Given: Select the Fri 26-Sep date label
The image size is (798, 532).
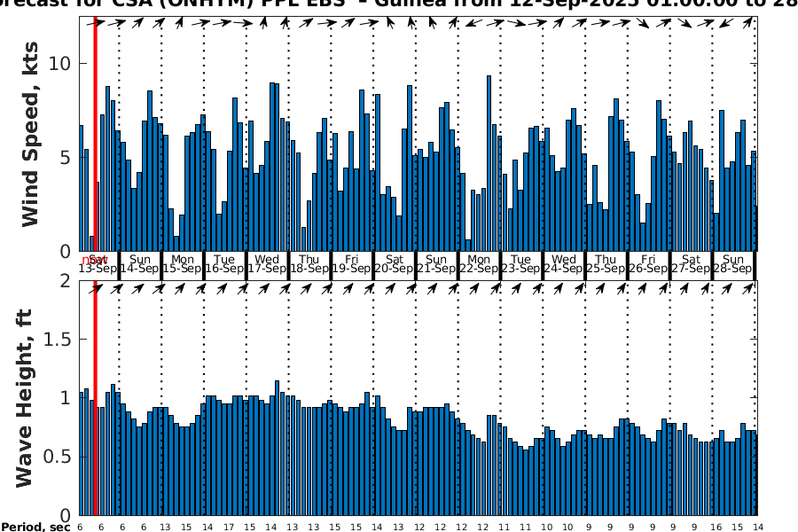Looking at the screenshot, I should (x=648, y=264).
